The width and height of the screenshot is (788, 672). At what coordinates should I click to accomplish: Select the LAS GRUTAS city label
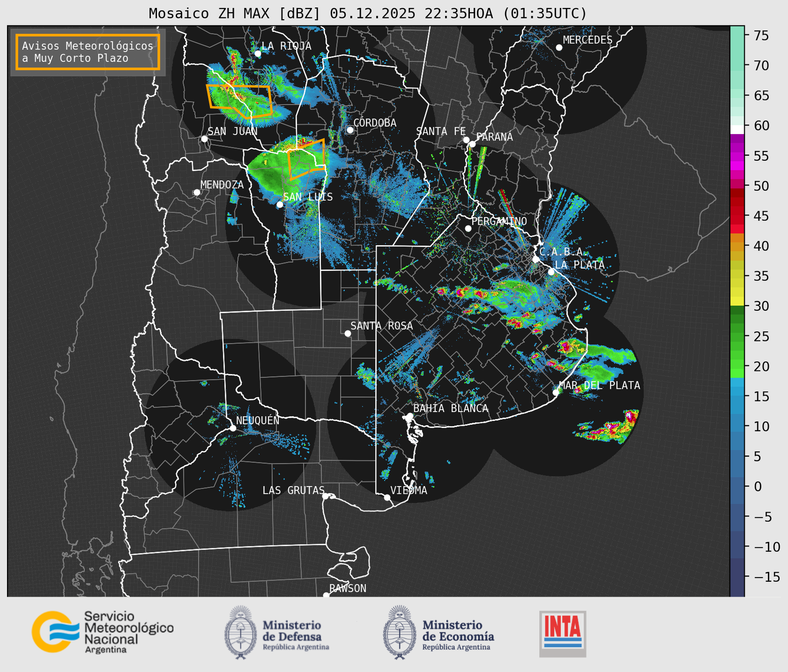[x=293, y=490]
